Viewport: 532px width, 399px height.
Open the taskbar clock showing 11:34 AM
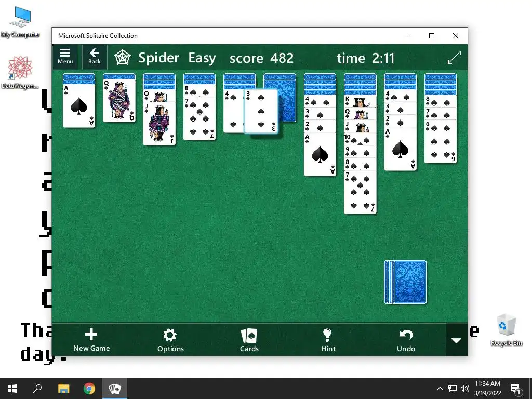487,389
